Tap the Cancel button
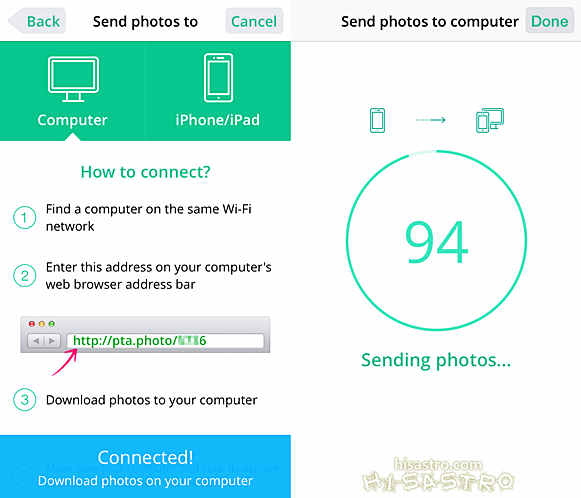The width and height of the screenshot is (581, 498). pos(254,21)
